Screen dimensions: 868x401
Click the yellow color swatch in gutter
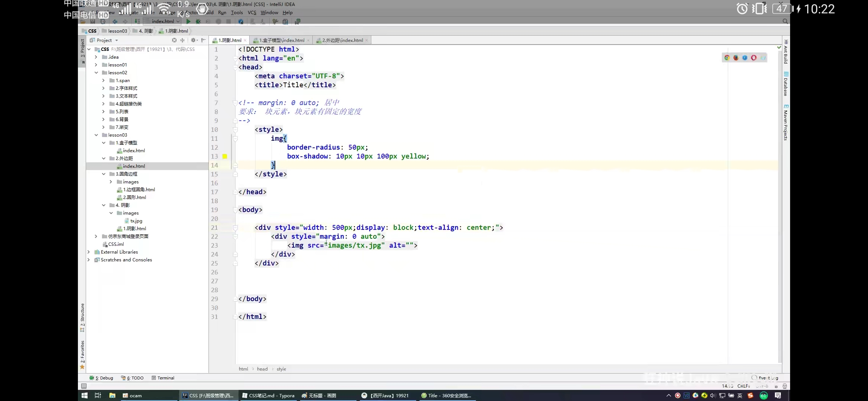click(x=225, y=156)
